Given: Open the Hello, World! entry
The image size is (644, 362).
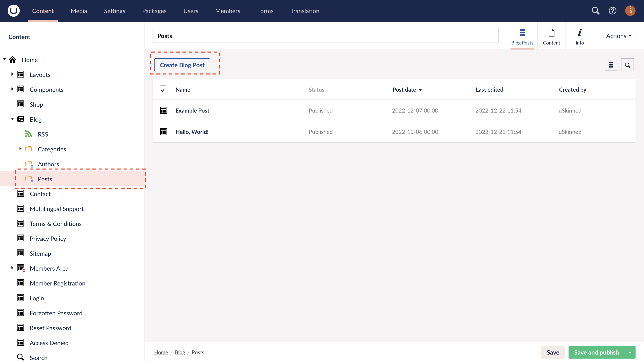Looking at the screenshot, I should (x=192, y=132).
